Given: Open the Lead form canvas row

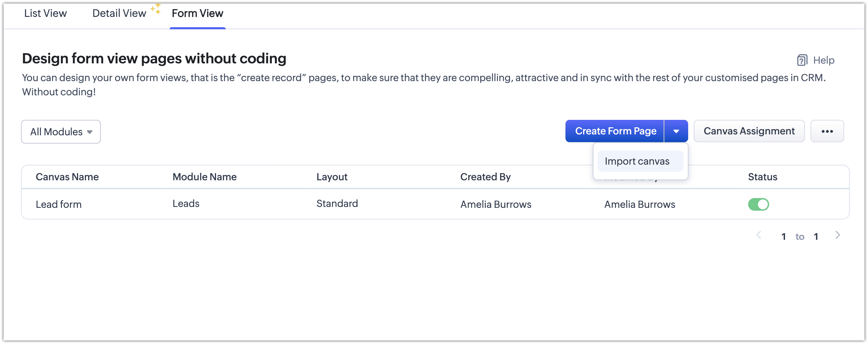Looking at the screenshot, I should point(59,204).
